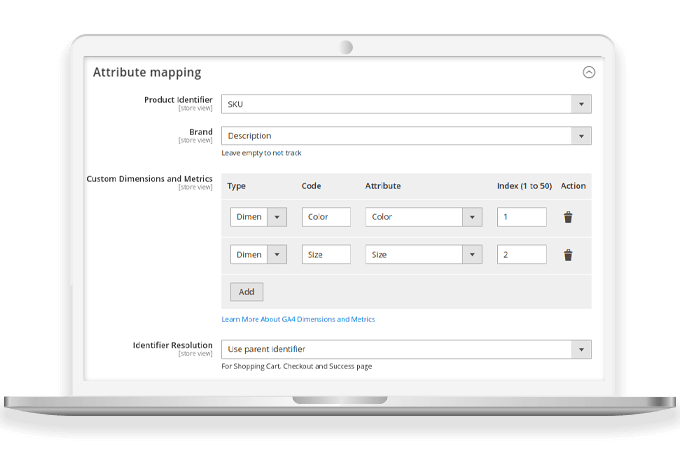This screenshot has width=680, height=450.
Task: Click the Index (1 to 50) column header
Action: click(524, 186)
